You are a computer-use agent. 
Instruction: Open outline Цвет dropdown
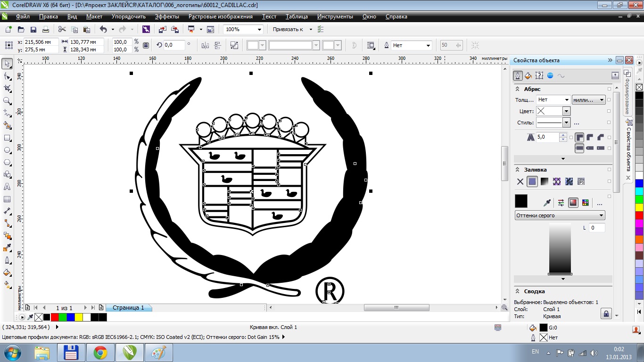point(567,111)
